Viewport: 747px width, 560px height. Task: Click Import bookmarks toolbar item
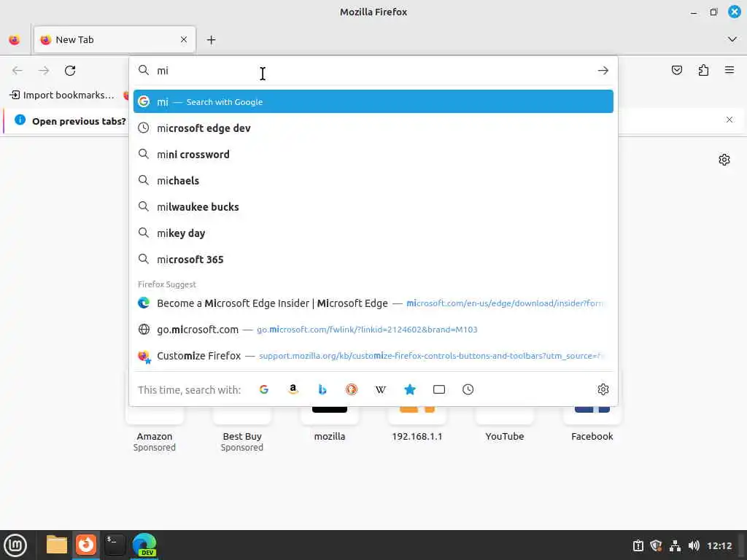62,96
